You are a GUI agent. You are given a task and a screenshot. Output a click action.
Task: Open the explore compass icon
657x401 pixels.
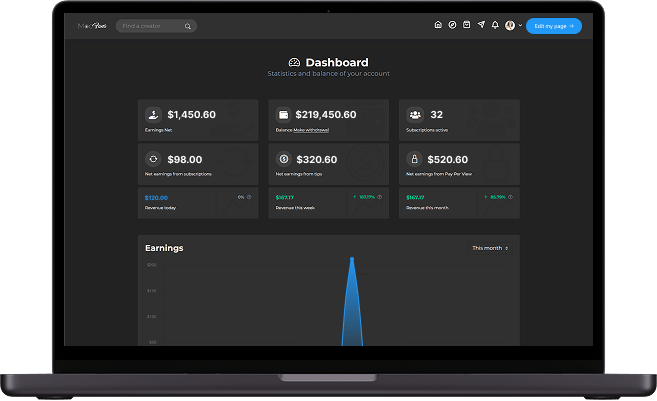click(x=452, y=25)
